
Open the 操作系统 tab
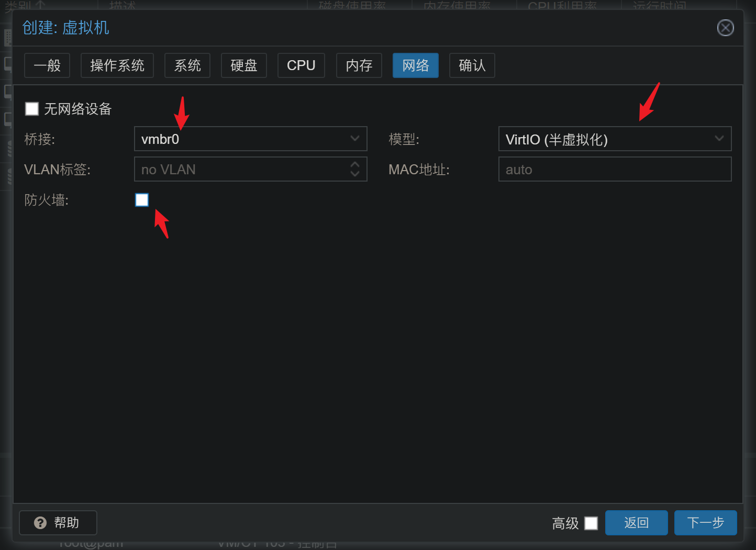pos(117,65)
